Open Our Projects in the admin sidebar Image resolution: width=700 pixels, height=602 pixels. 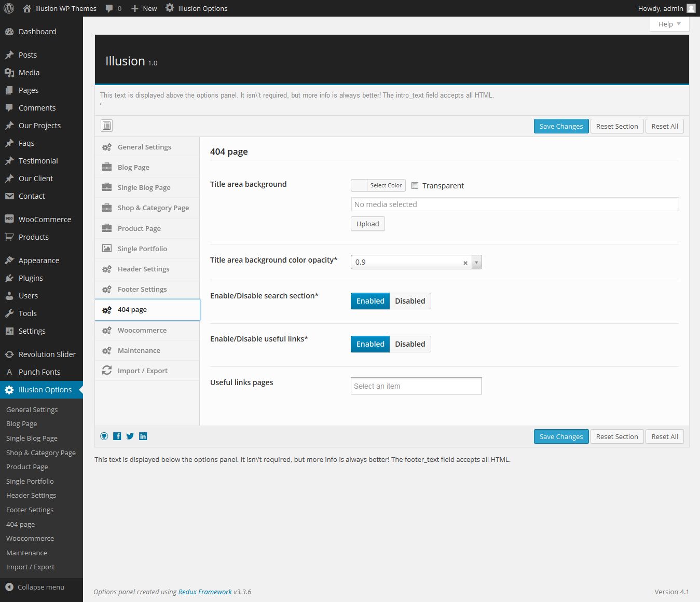point(42,126)
